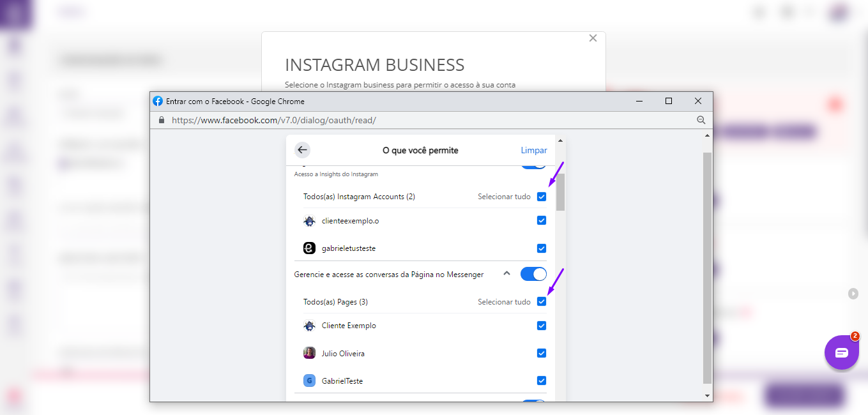Click the popup scrollbar down arrow
This screenshot has height=415, width=868.
pos(707,396)
